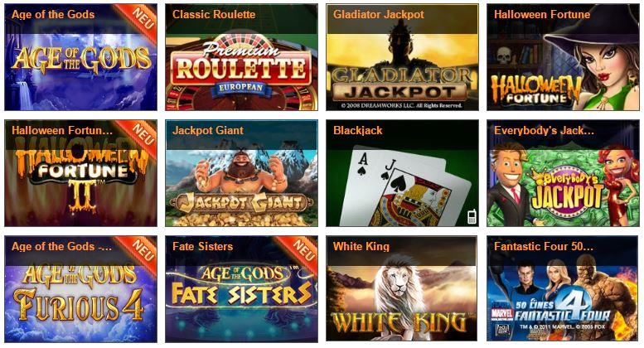This screenshot has width=644, height=348.
Task: Click the Marvel logo on Fantastic Four tile
Action: click(x=502, y=314)
